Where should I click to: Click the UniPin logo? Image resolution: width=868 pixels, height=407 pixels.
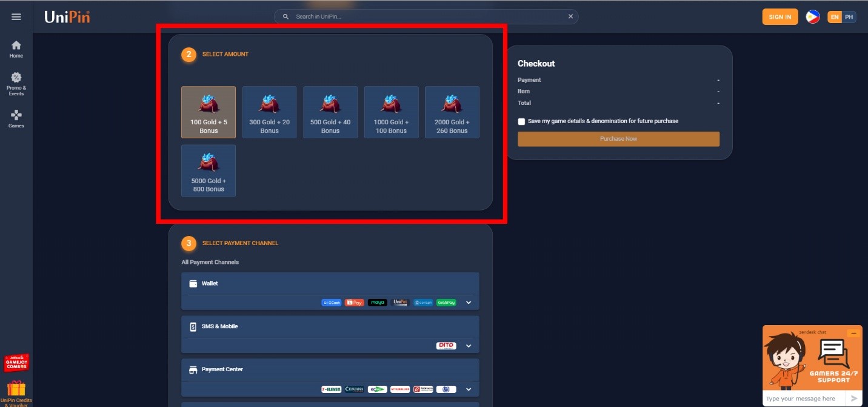tap(67, 17)
